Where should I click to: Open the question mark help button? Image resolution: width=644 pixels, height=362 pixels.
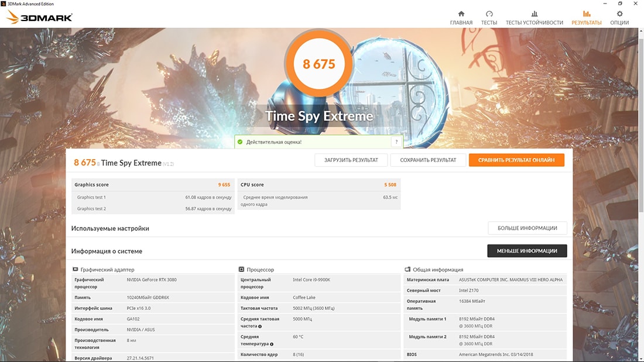pyautogui.click(x=396, y=142)
